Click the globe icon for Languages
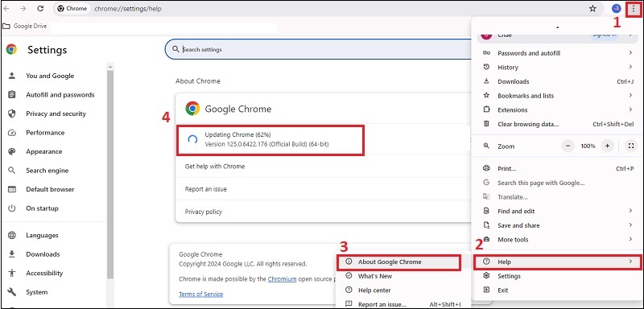The image size is (644, 309). coord(12,235)
